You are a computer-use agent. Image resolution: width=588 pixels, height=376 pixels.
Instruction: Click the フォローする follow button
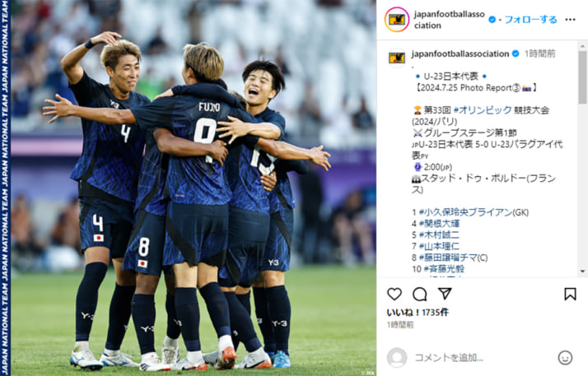530,20
